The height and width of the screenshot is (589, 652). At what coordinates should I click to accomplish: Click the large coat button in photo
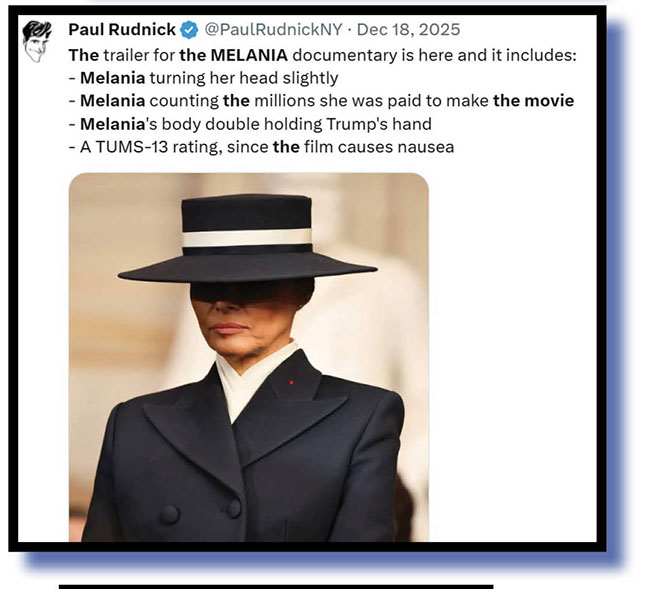coord(169,514)
